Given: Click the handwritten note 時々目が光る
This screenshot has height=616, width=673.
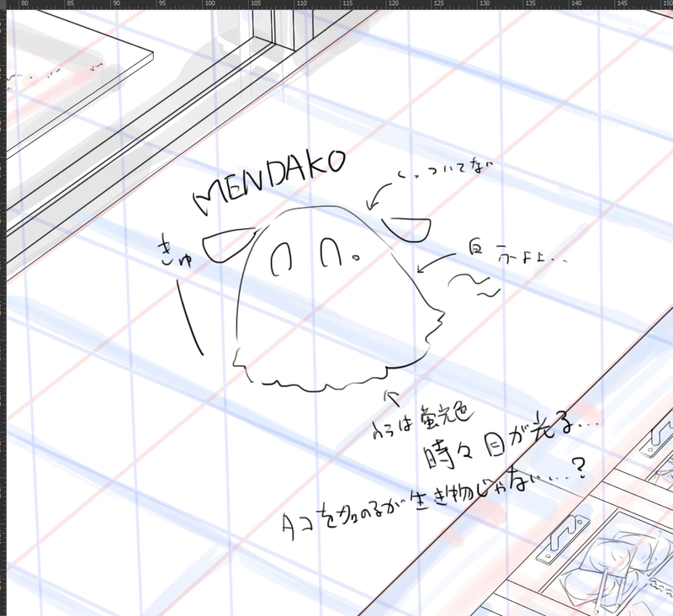Looking at the screenshot, I should point(511,442).
